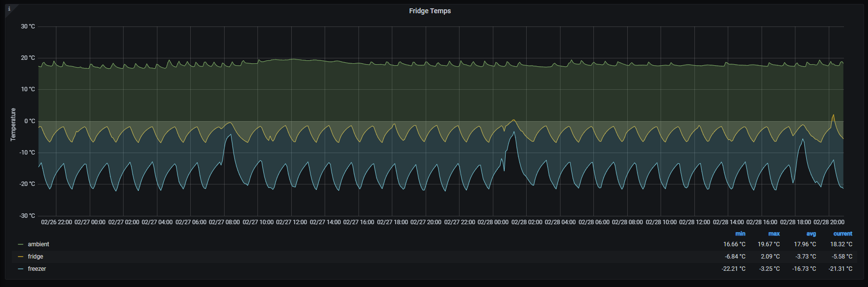Sort the legend by the min column
The width and height of the screenshot is (868, 287).
740,234
